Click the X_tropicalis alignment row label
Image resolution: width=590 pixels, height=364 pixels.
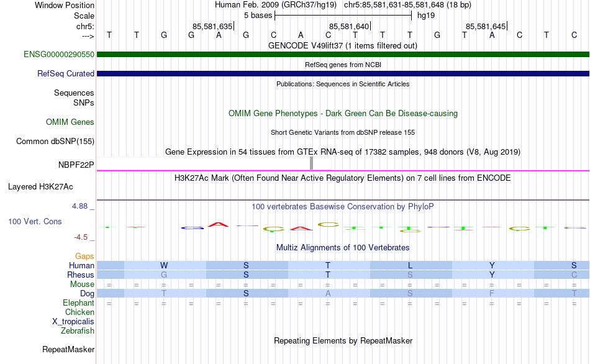73,322
